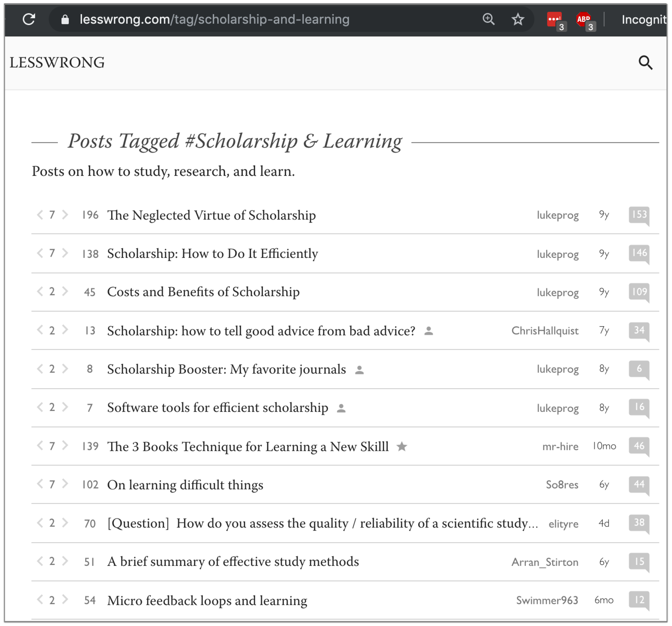Upvote relevance for On learning difficult things

[x=65, y=484]
